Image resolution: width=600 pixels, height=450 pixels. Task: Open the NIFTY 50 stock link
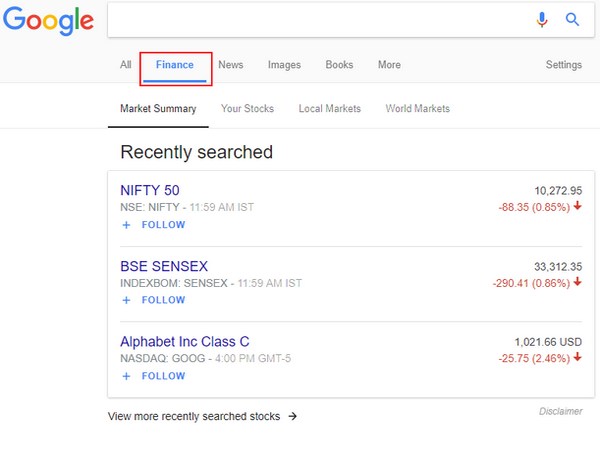[x=150, y=190]
